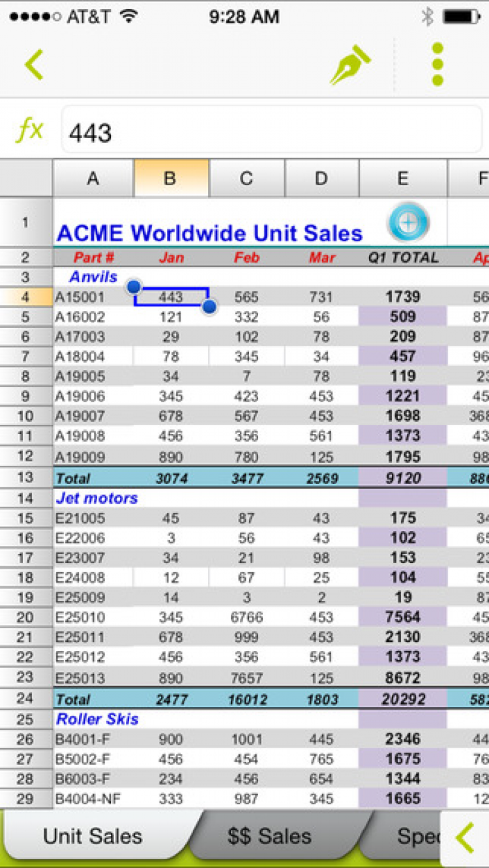Click the Feb value 6766
The image size is (489, 868).
[x=246, y=617]
